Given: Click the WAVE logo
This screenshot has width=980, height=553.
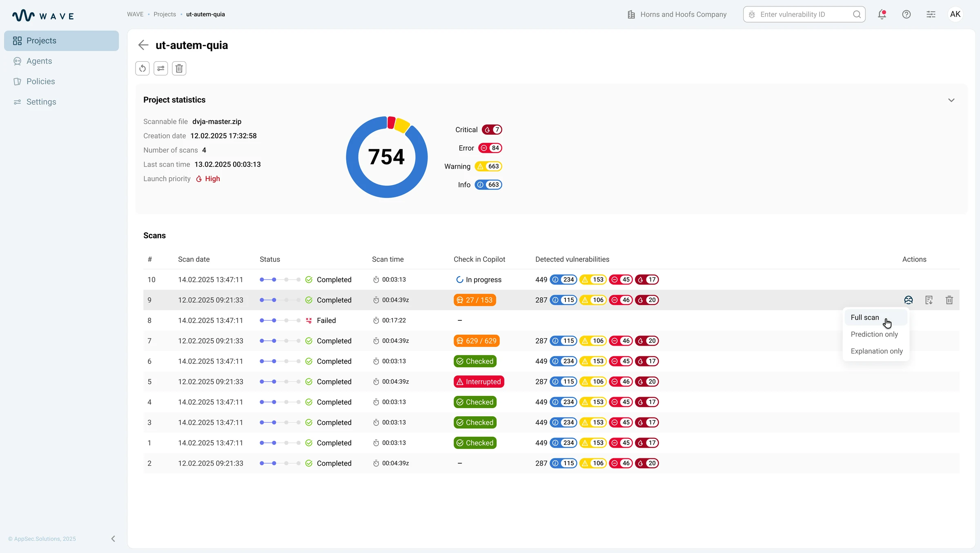Looking at the screenshot, I should (43, 16).
